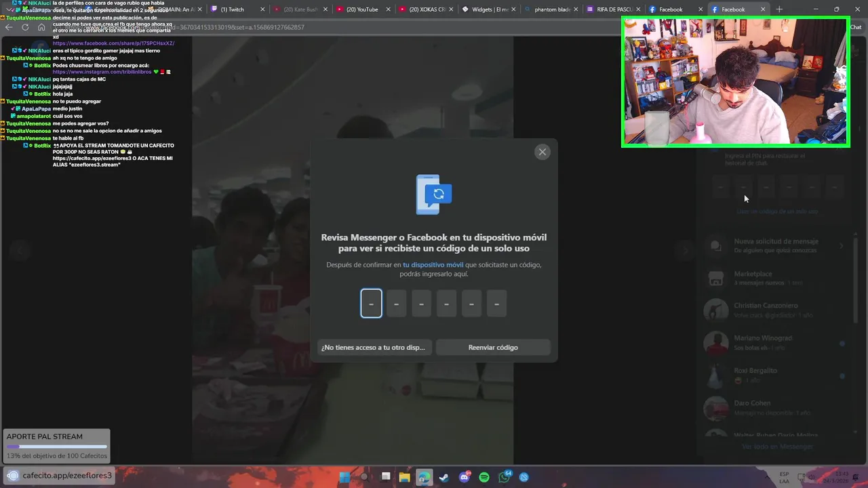Image resolution: width=868 pixels, height=488 pixels.
Task: Click 'Ver todo en Messenger' link
Action: [x=777, y=447]
